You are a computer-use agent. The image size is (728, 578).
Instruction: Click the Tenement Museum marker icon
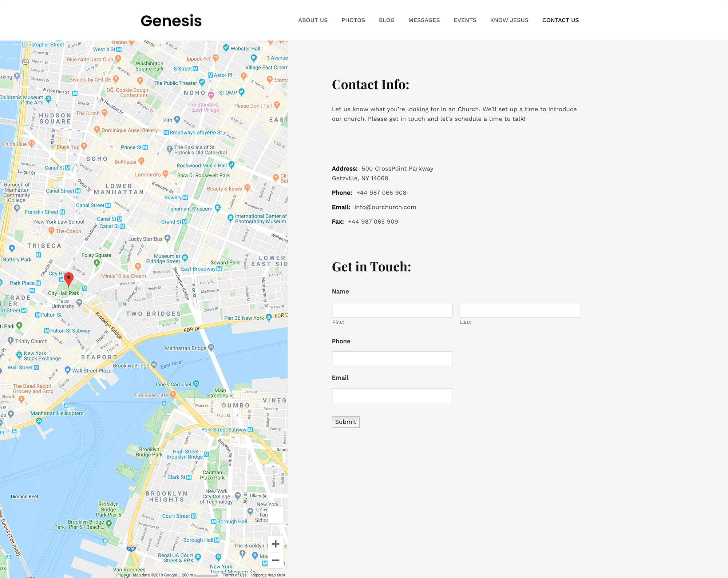[217, 208]
